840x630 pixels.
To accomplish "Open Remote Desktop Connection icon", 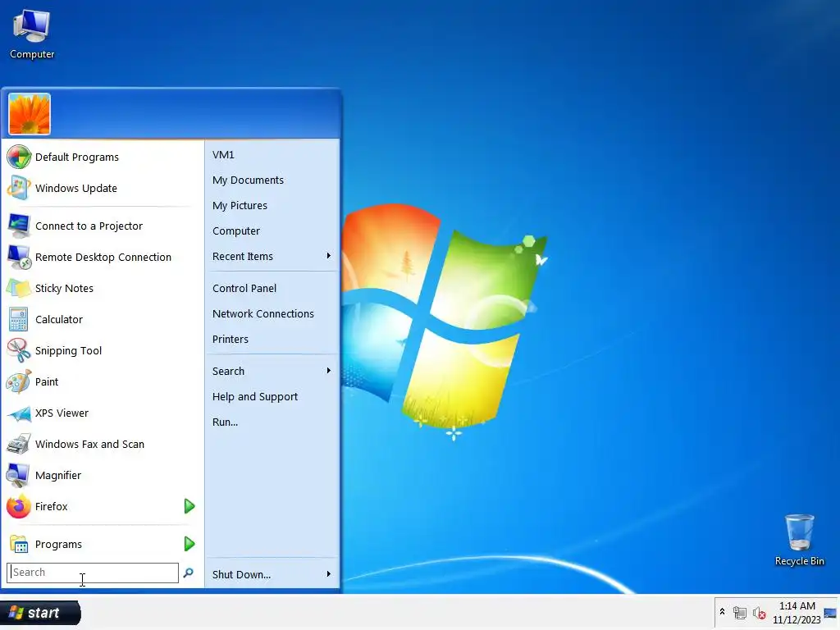I will pyautogui.click(x=19, y=257).
